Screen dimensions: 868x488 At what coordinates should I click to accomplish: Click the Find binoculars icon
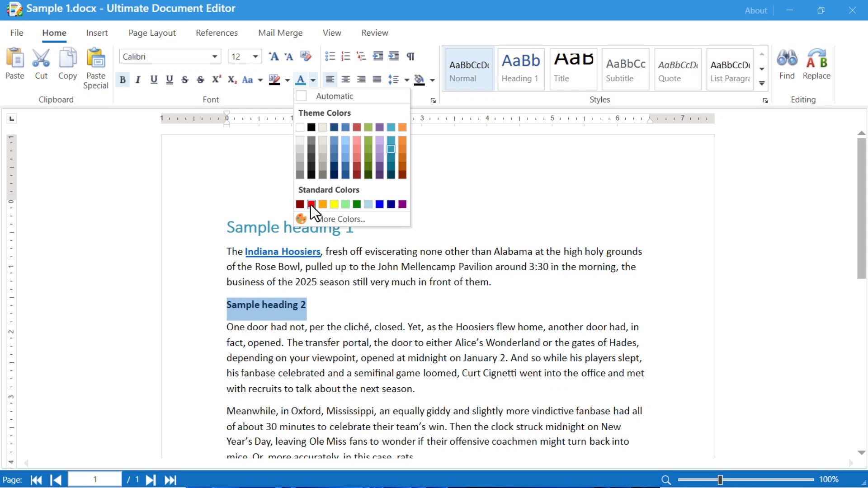point(787,59)
